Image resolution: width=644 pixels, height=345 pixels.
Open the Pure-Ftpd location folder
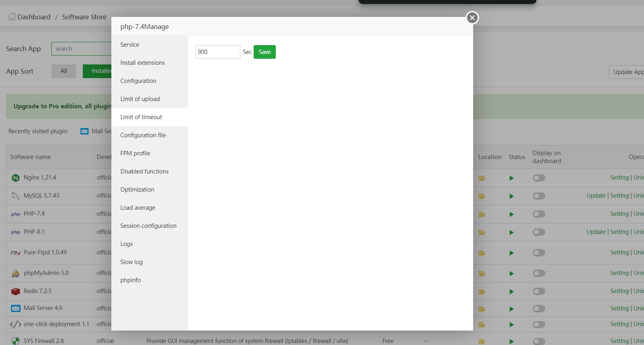pos(482,253)
